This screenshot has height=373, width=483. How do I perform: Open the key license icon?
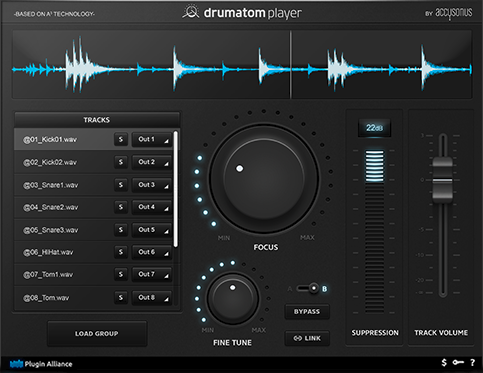click(x=458, y=362)
